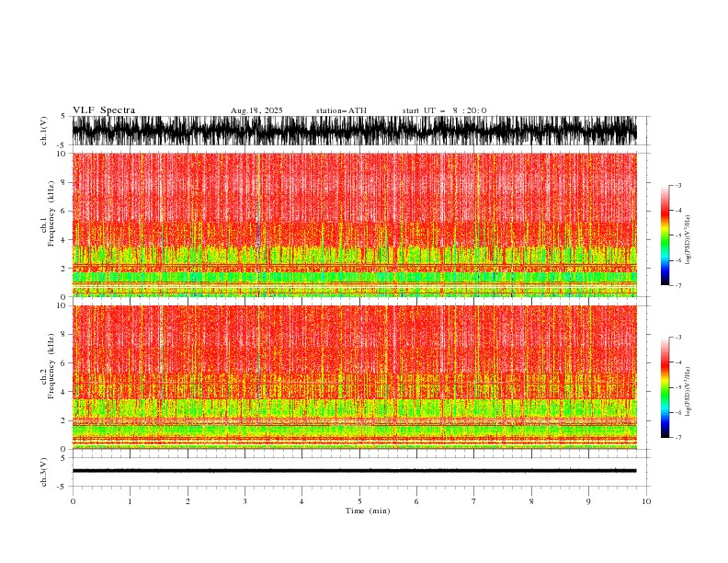
Task: Click the "VLF Spectra" plot title
Action: tap(104, 110)
